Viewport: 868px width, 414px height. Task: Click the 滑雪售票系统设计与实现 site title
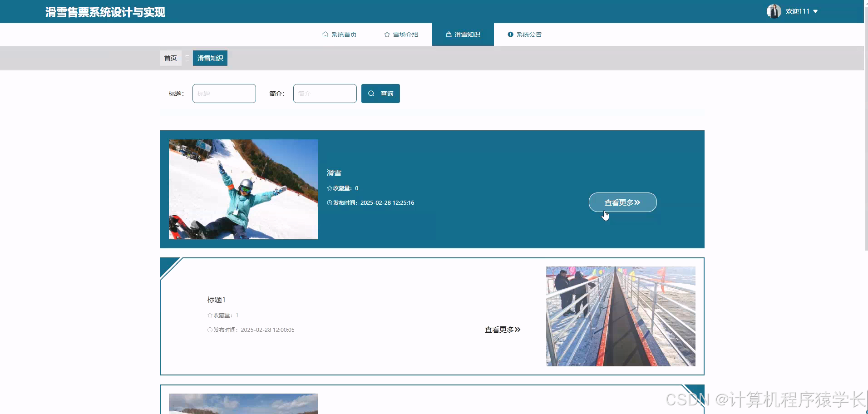click(105, 12)
